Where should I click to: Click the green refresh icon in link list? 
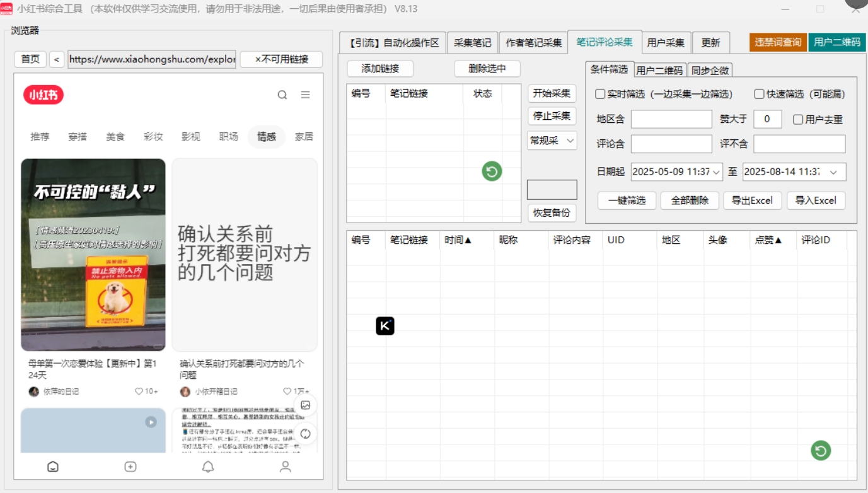[492, 171]
